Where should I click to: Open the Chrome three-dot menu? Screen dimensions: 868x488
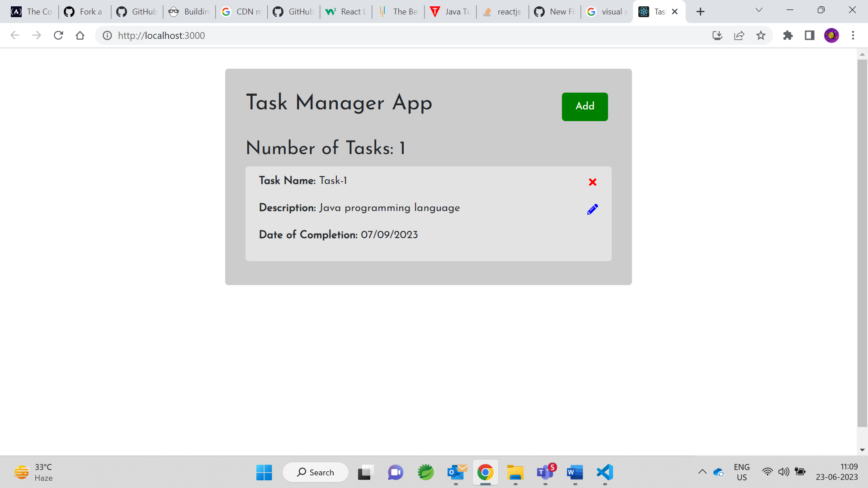click(x=853, y=35)
